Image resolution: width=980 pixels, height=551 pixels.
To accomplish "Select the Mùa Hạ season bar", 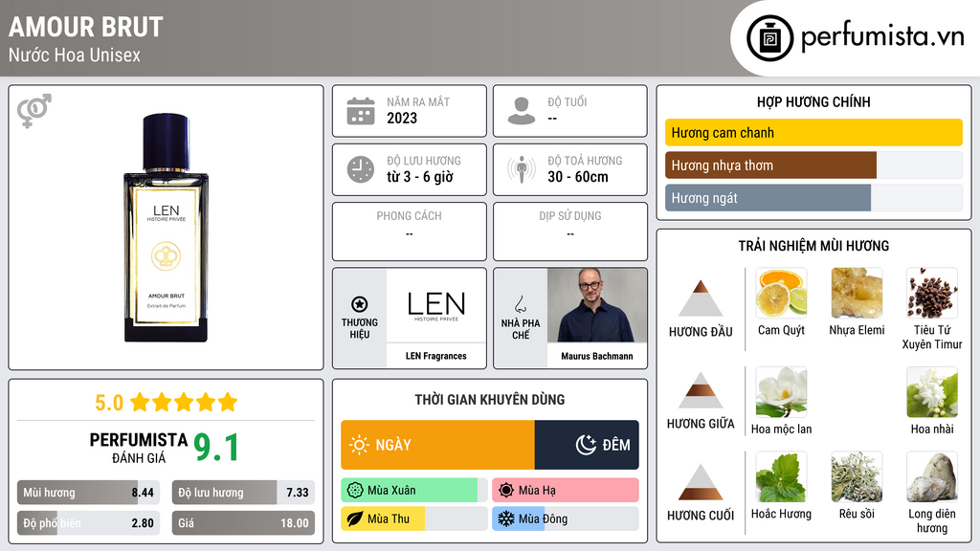I will coord(565,491).
